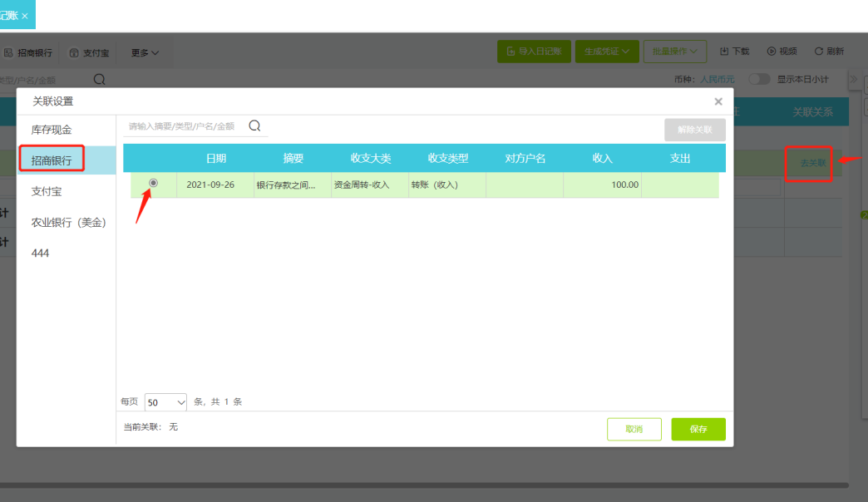Click the 对方户名 column header
The image size is (868, 502).
click(525, 158)
